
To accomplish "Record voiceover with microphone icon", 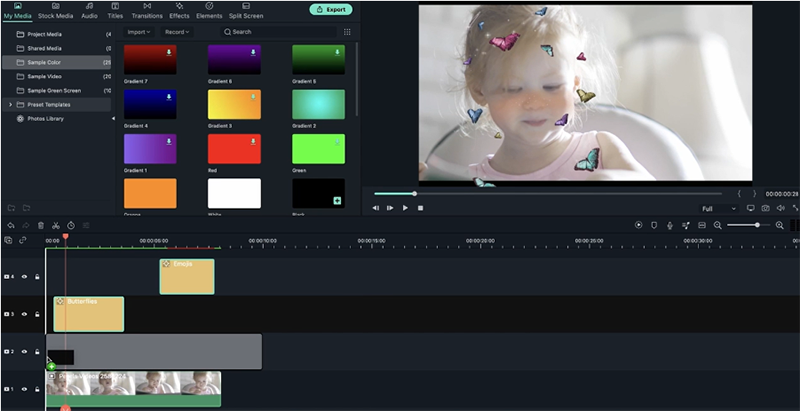I will (670, 225).
